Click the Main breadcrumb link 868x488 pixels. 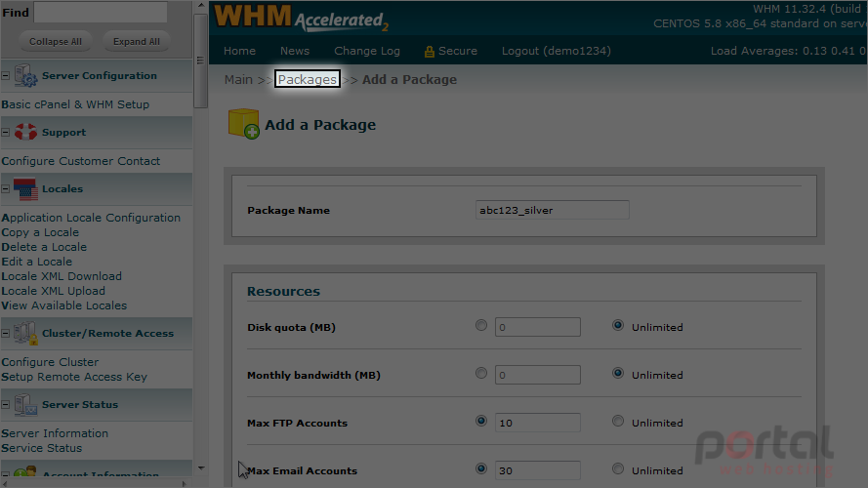[x=238, y=80]
